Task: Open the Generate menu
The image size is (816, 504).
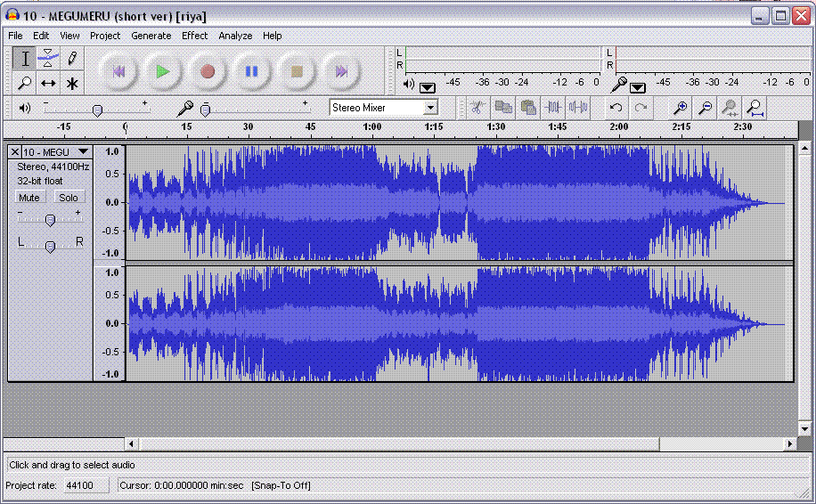Action: pos(151,36)
